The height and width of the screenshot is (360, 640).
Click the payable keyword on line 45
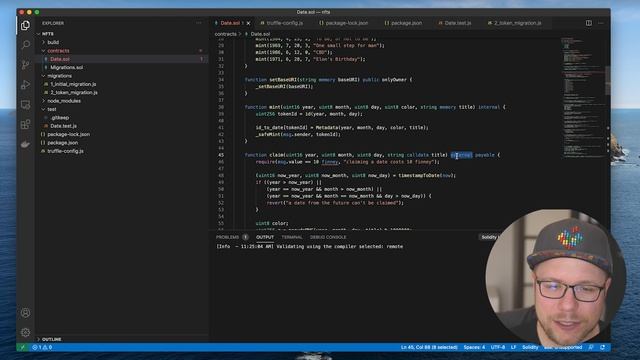pyautogui.click(x=484, y=155)
